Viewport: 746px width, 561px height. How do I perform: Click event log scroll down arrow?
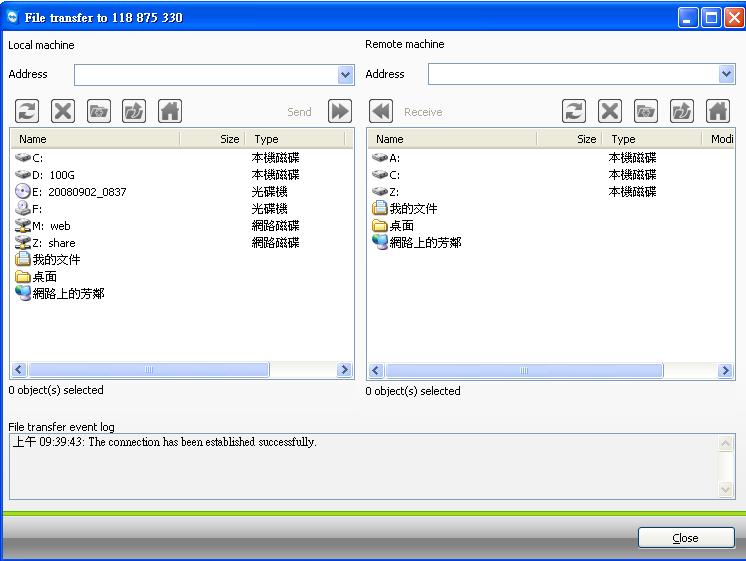(x=726, y=489)
